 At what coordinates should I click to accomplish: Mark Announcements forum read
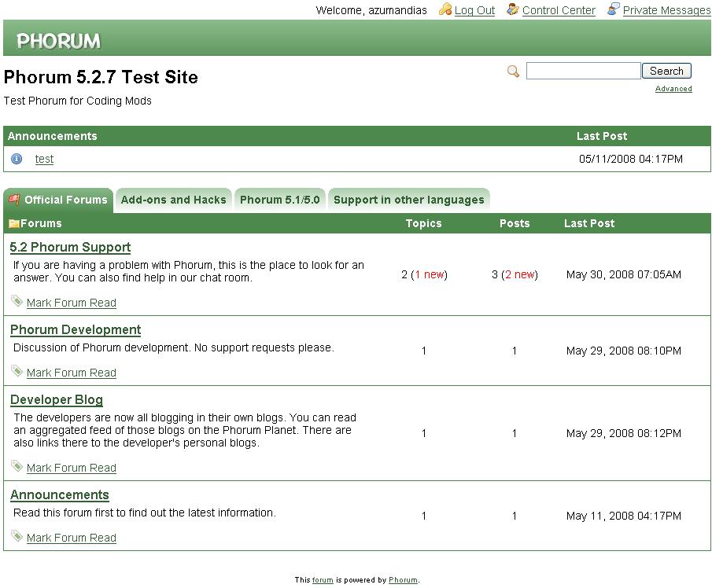click(x=72, y=538)
